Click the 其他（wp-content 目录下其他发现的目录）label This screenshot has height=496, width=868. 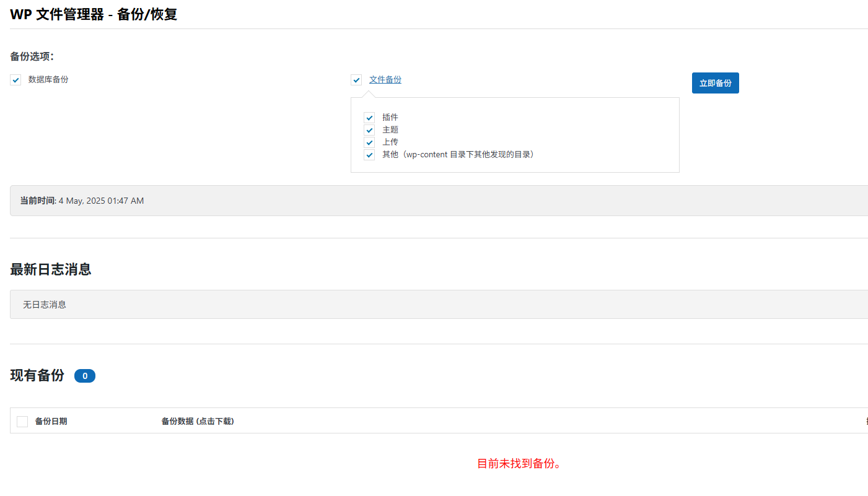(458, 154)
